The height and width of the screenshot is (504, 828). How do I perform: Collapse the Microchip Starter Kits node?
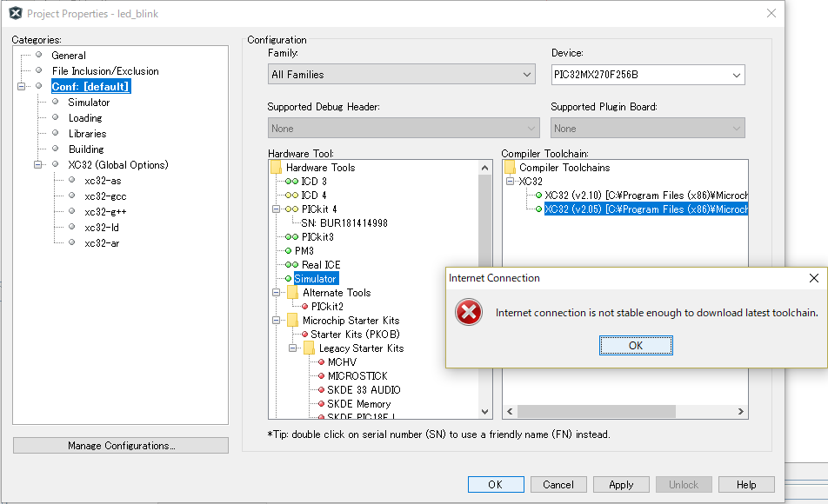pos(274,321)
